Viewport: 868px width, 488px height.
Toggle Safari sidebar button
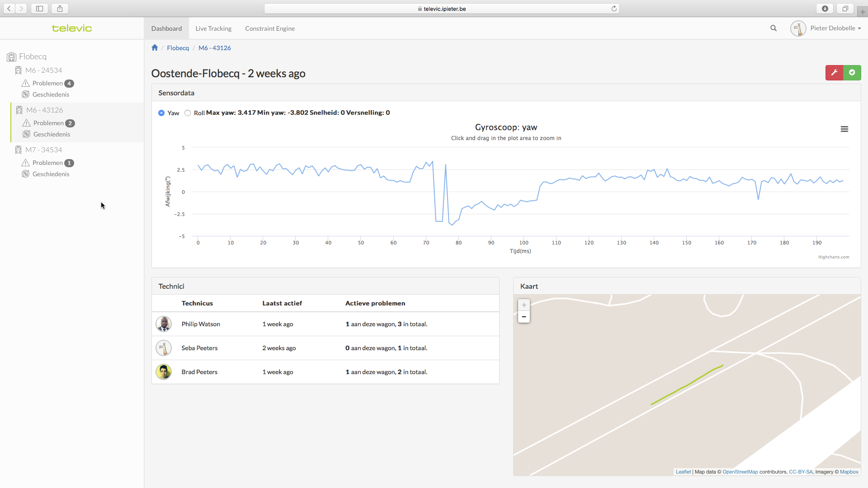tap(40, 9)
